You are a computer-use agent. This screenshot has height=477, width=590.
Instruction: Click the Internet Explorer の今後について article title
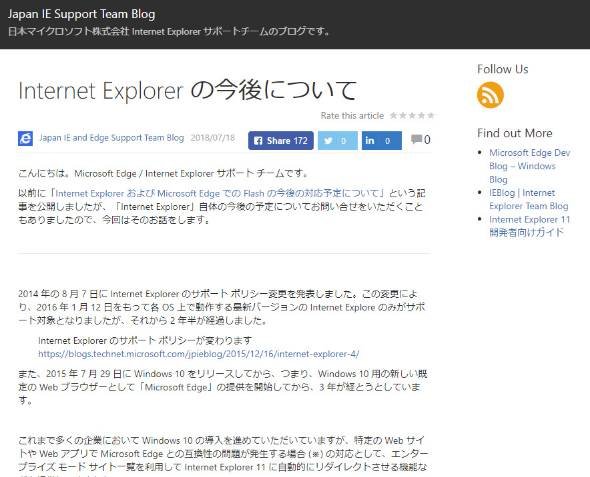click(x=187, y=90)
